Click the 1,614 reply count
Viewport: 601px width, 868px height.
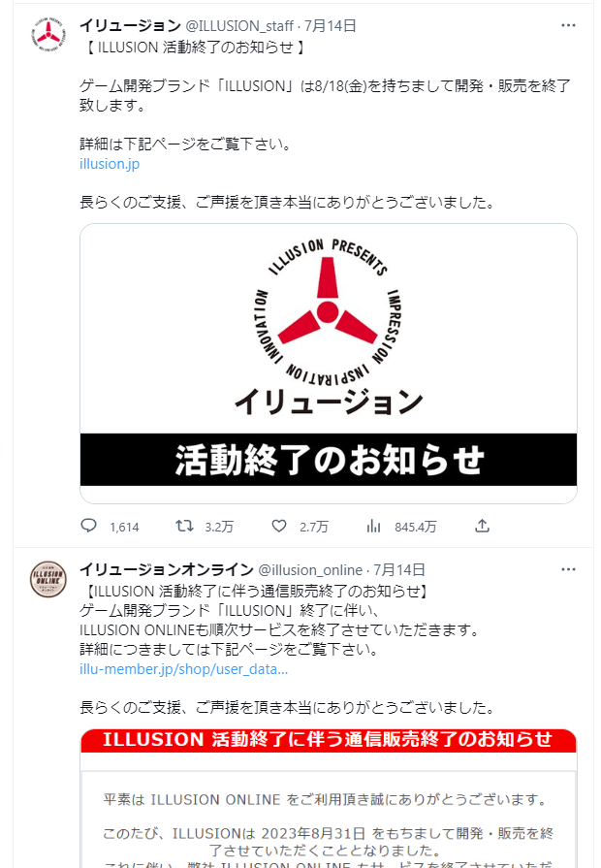pos(124,527)
